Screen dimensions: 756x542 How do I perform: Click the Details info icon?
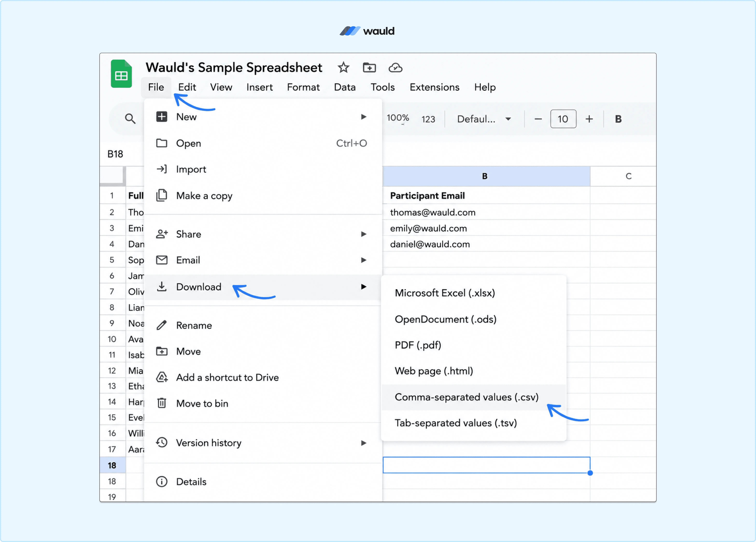(162, 481)
